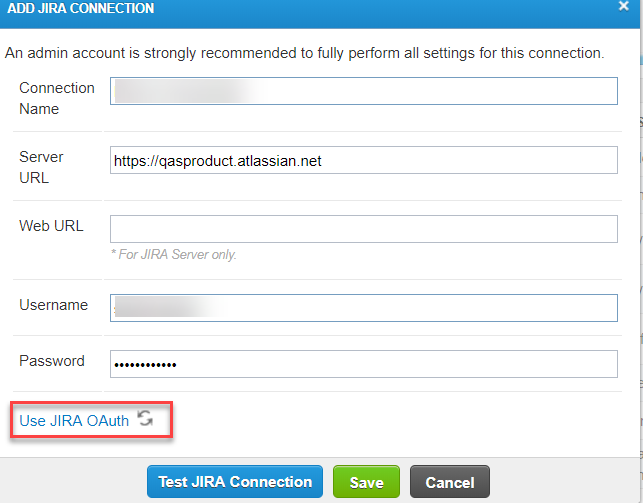This screenshot has height=503, width=643.
Task: Click the ADD JIRA CONNECTION title text
Action: tap(81, 9)
